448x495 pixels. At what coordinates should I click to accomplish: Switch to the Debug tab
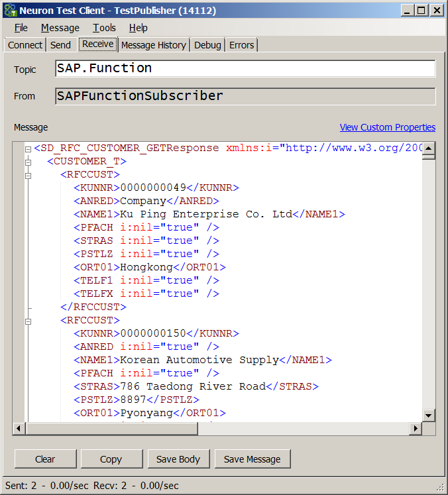point(207,45)
